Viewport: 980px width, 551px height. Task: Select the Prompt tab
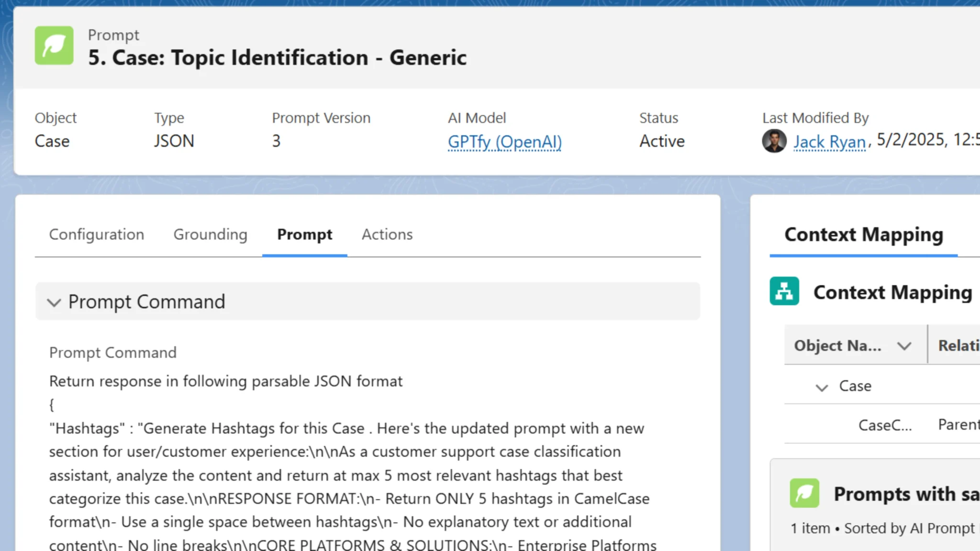305,234
